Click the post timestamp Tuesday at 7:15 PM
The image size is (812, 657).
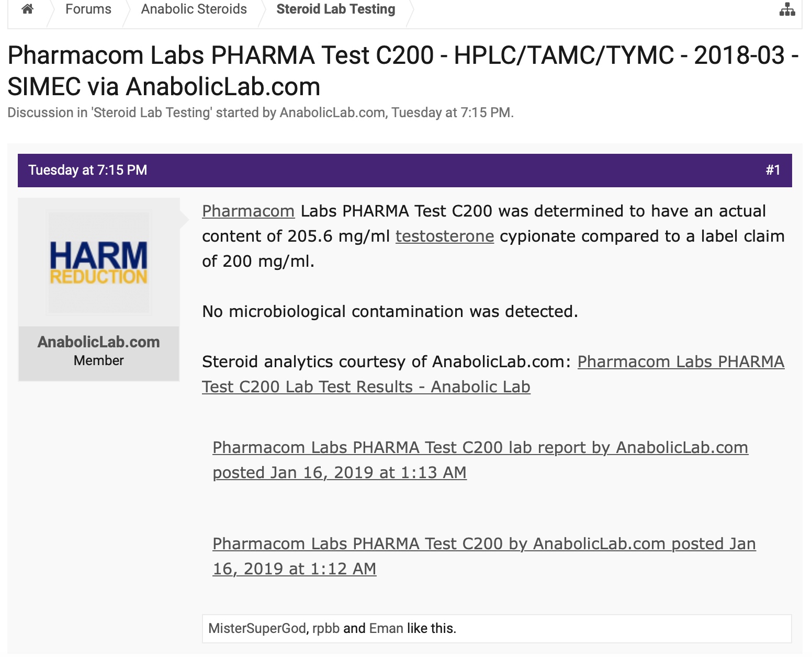(x=88, y=170)
